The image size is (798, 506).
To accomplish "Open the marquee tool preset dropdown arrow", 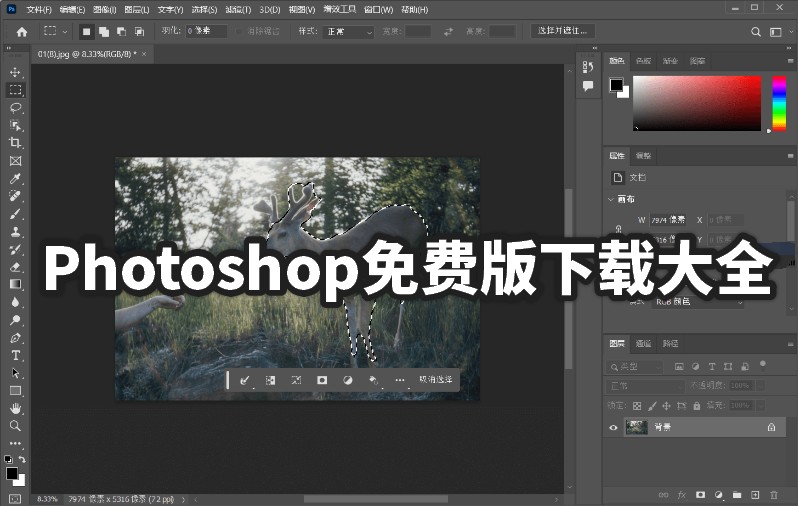I will click(65, 32).
